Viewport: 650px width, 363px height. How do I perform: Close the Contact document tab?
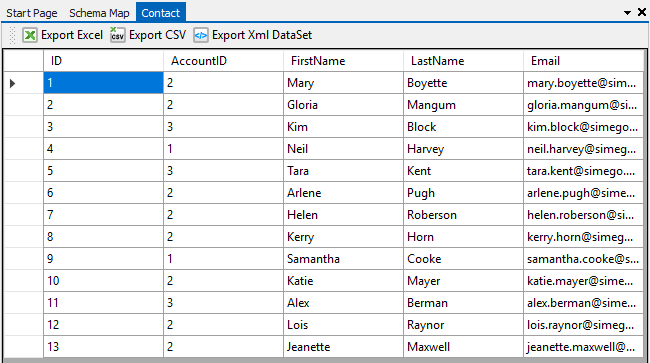tap(642, 12)
